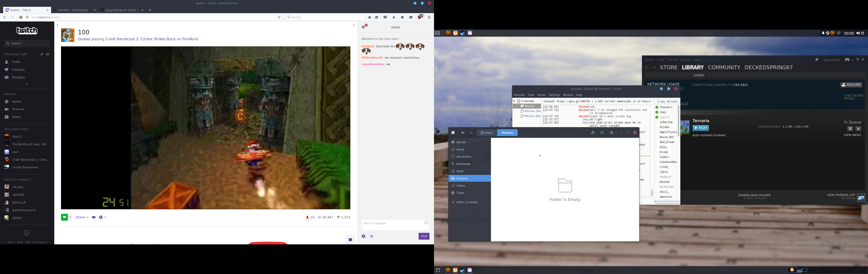Collapse the Twitch chat panel arrow
The height and width of the screenshot is (274, 868).
click(354, 25)
